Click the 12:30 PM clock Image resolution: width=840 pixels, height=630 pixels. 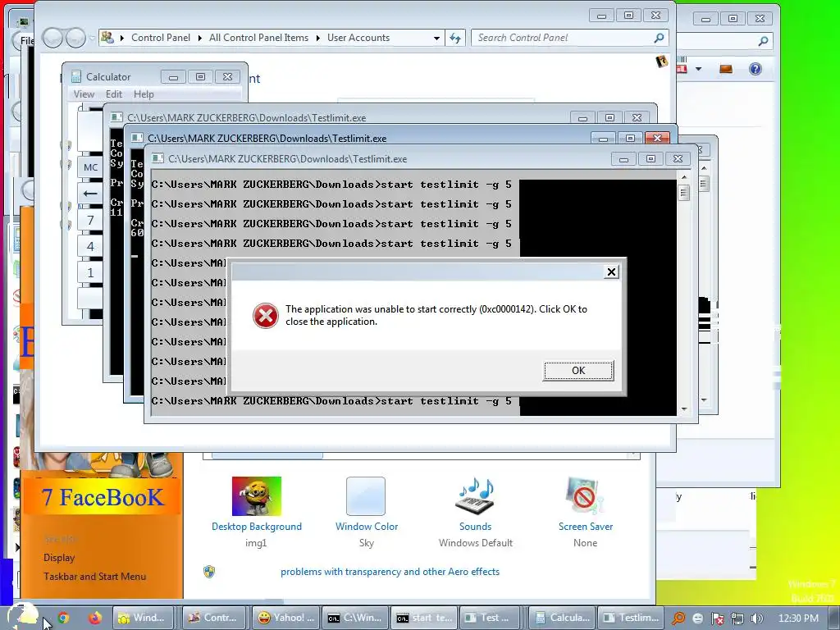[798, 619]
